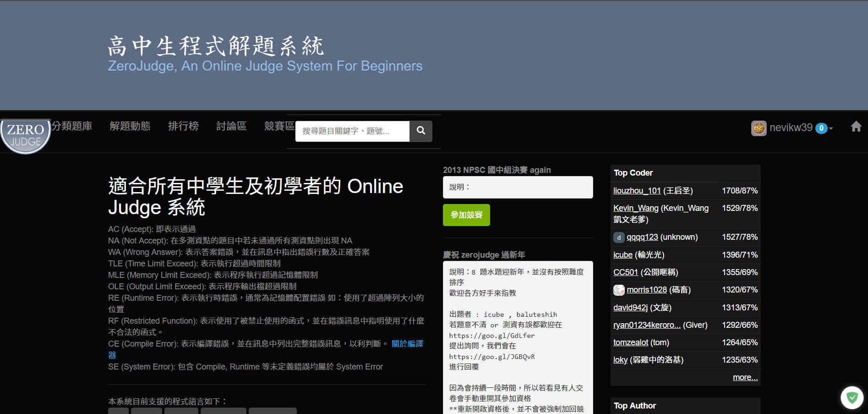Visit the 討論區 forum

click(x=231, y=126)
